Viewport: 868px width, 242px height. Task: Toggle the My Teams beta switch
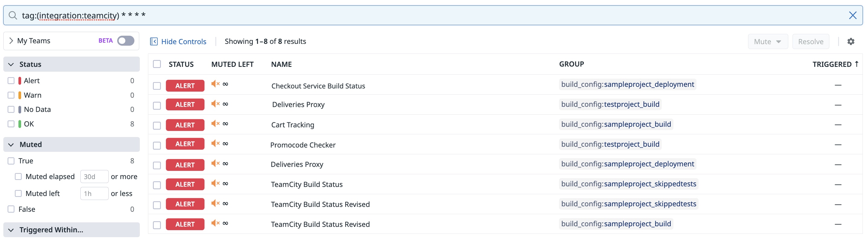126,41
